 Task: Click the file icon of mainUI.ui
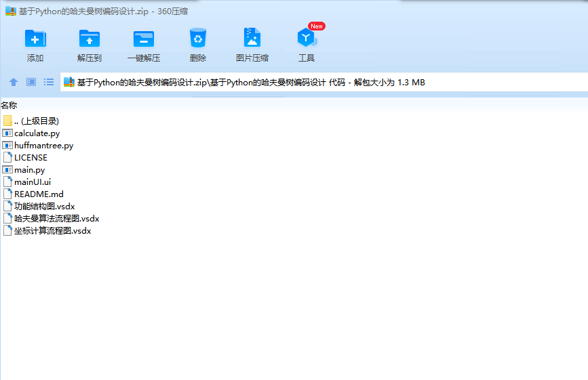(7, 182)
